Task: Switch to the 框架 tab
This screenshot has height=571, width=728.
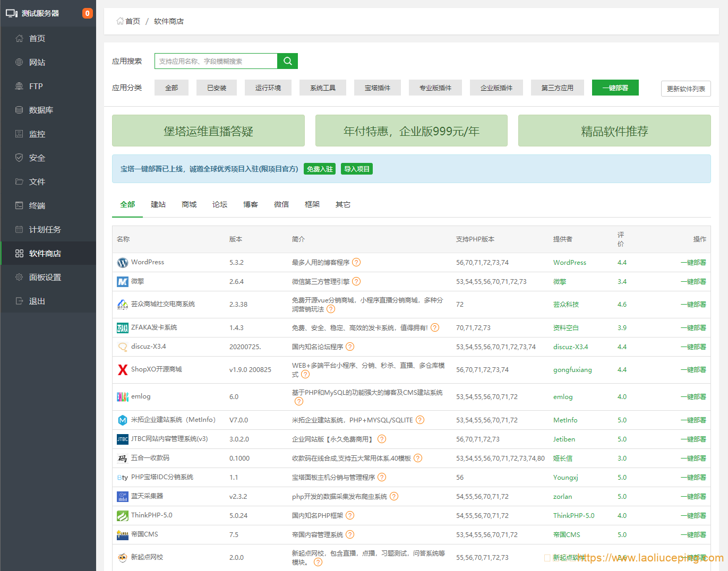Action: click(x=312, y=204)
